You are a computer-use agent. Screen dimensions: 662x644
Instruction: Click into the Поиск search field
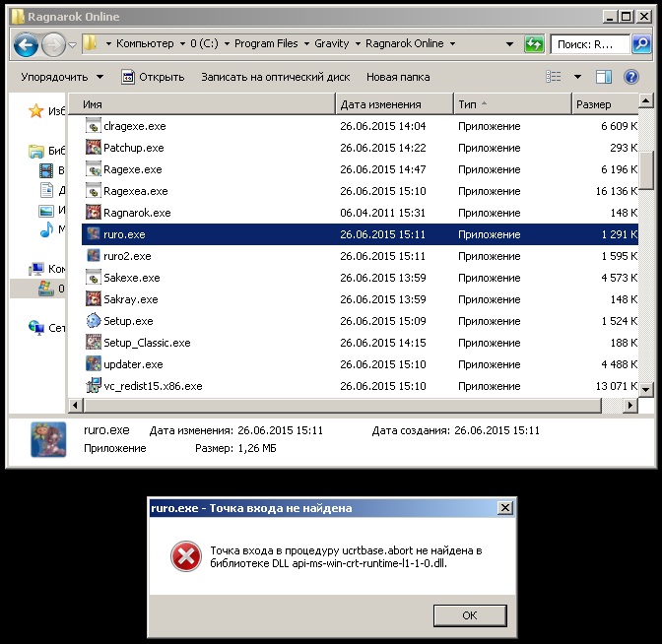590,44
